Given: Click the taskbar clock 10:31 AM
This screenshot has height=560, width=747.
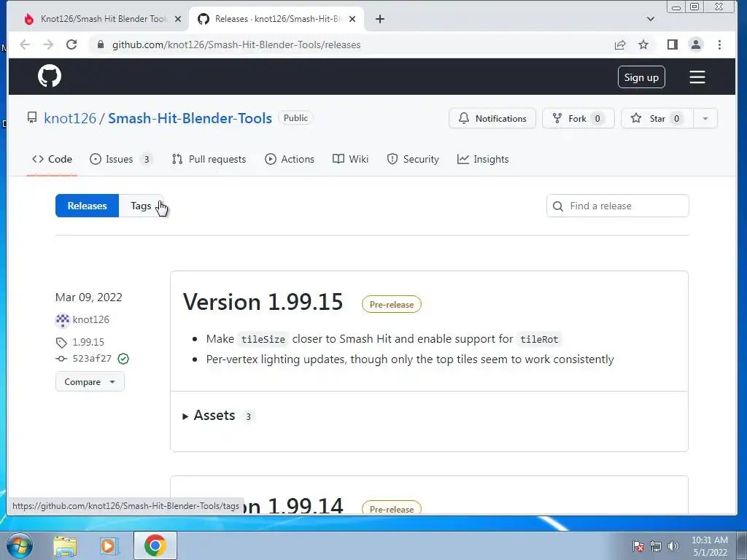Looking at the screenshot, I should 709,540.
